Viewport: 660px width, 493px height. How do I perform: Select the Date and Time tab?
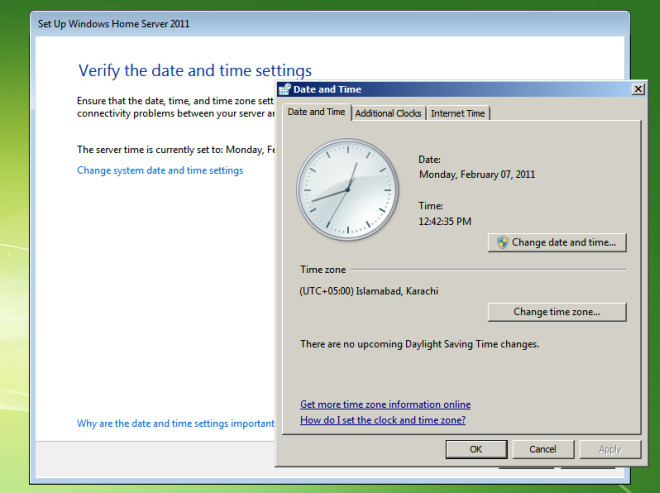tap(317, 112)
